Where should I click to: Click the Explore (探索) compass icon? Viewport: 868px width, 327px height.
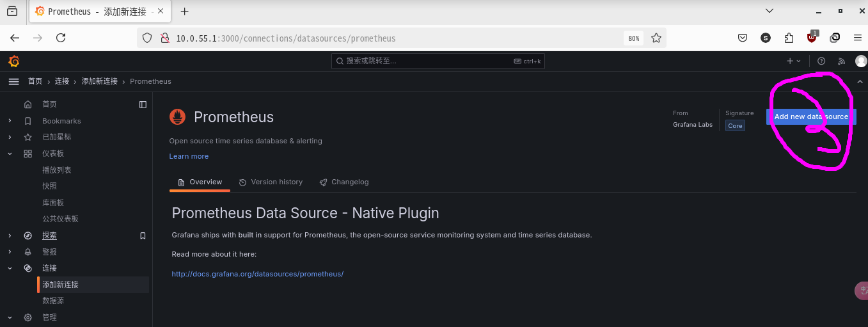[x=28, y=235]
